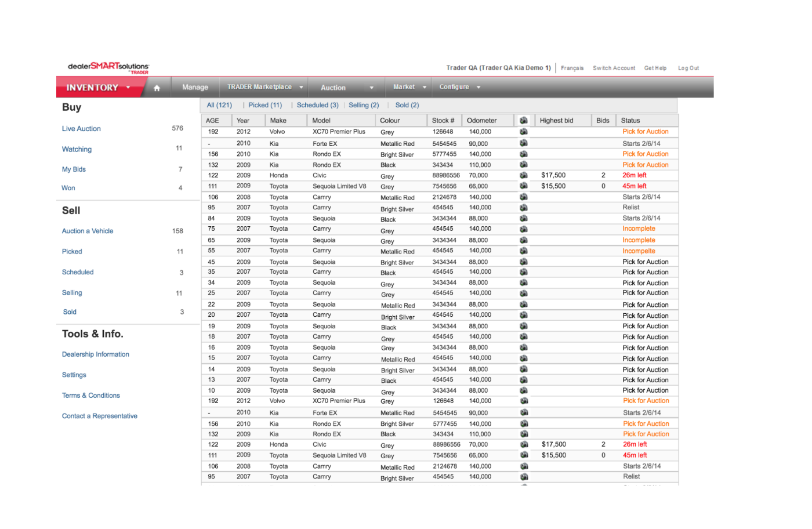
Task: Open the Scheduled link in Sell section
Action: click(x=78, y=272)
